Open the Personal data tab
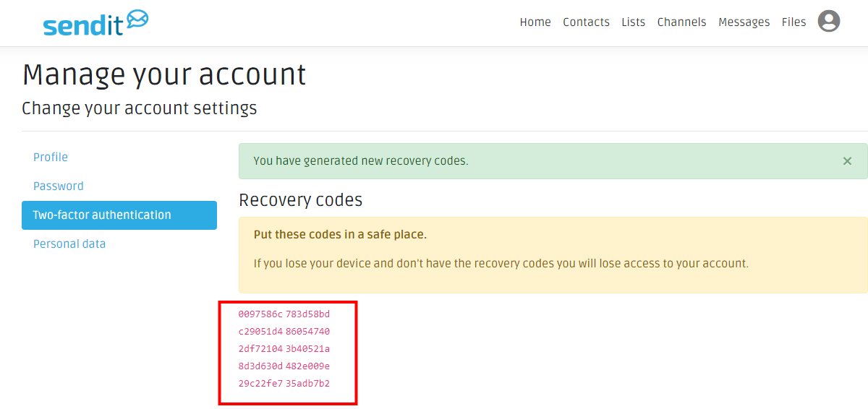 (x=69, y=244)
